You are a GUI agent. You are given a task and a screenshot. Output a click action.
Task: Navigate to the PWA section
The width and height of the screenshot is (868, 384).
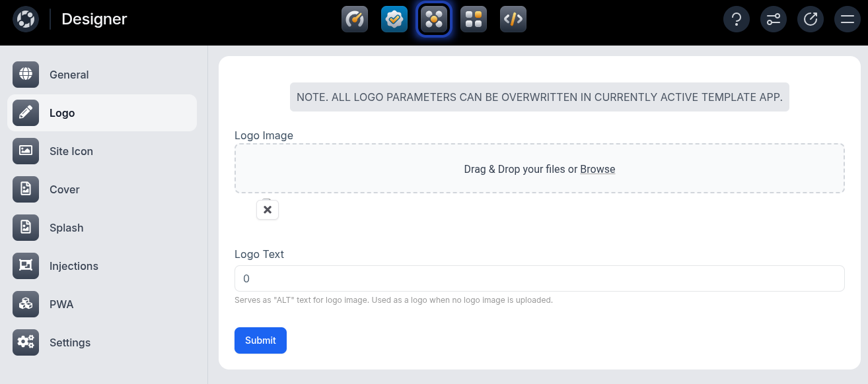tap(61, 304)
